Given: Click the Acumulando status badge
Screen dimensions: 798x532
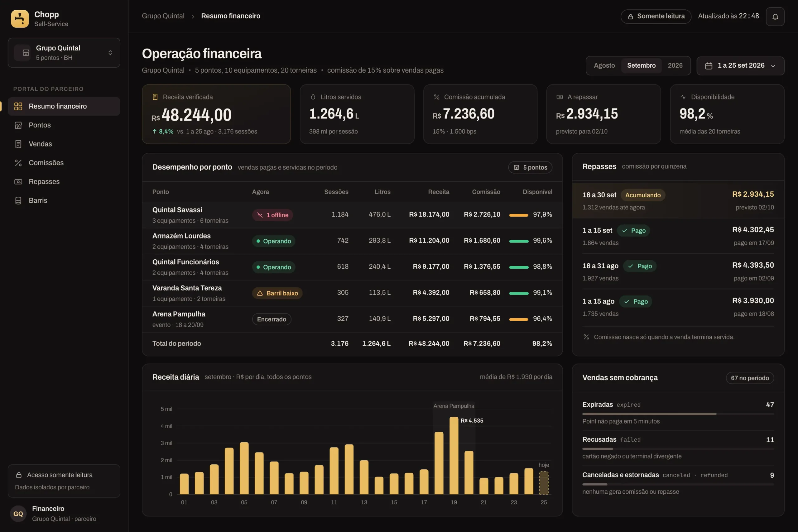Looking at the screenshot, I should [x=643, y=195].
